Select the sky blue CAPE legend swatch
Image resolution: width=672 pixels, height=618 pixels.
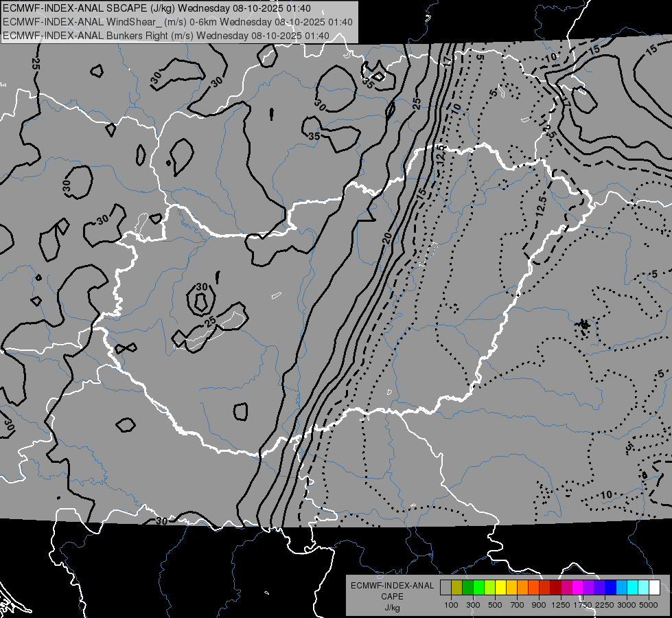(x=622, y=588)
